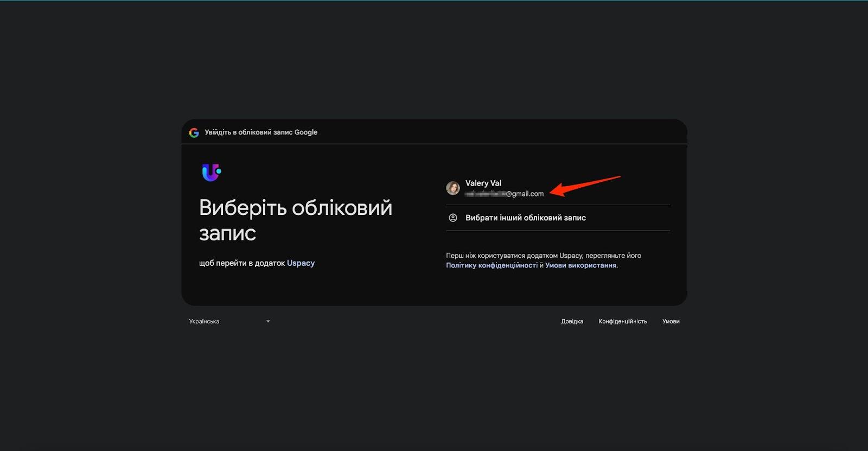The height and width of the screenshot is (451, 868).
Task: Click the "Перш ніж користуватися" disclaimer text
Action: tap(543, 256)
